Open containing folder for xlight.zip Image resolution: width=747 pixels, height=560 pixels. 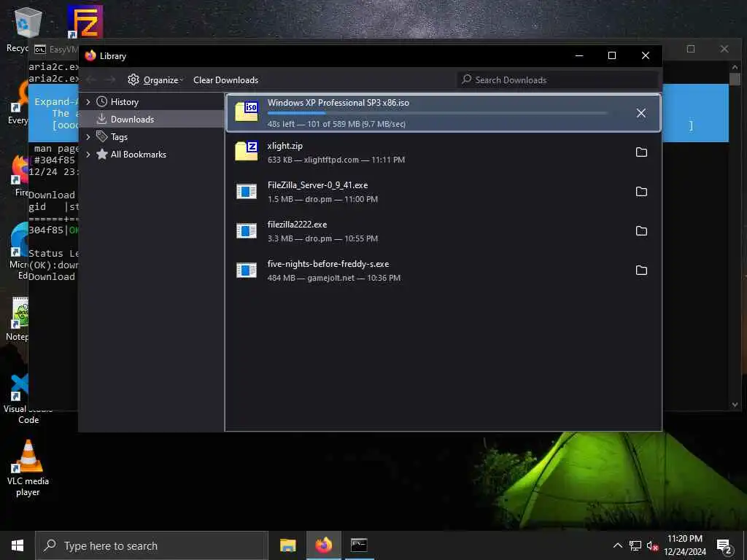coord(641,152)
